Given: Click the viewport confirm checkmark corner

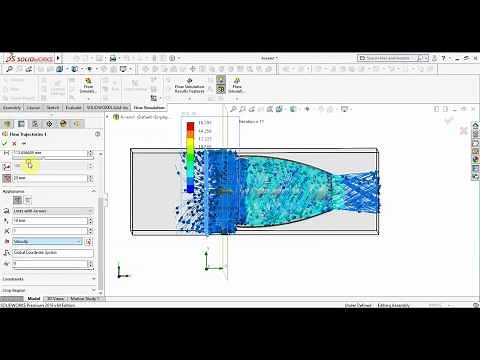Looking at the screenshot, I should click(x=449, y=121).
